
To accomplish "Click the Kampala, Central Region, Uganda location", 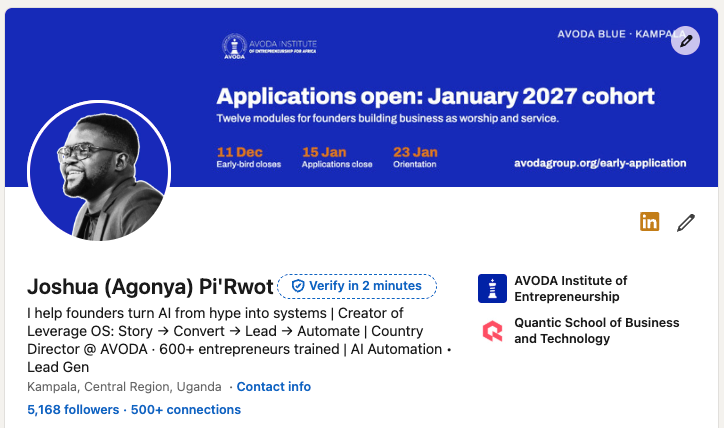I will (x=124, y=386).
